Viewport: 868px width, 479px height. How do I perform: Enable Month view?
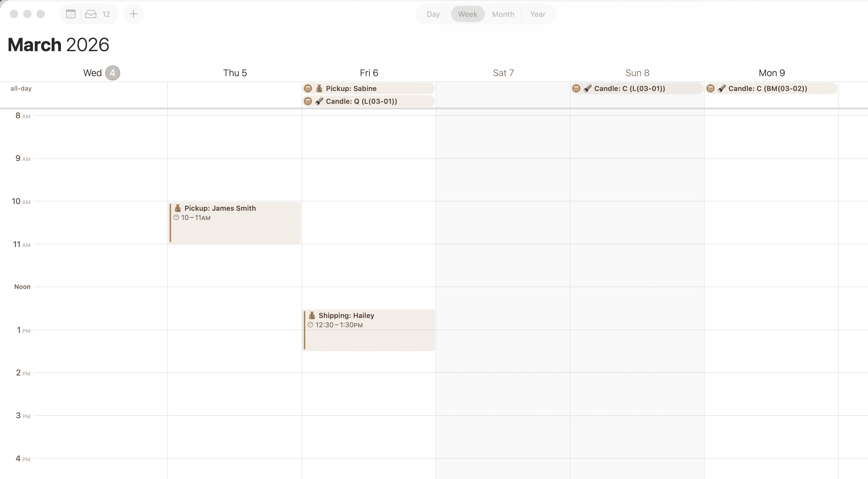pyautogui.click(x=503, y=14)
